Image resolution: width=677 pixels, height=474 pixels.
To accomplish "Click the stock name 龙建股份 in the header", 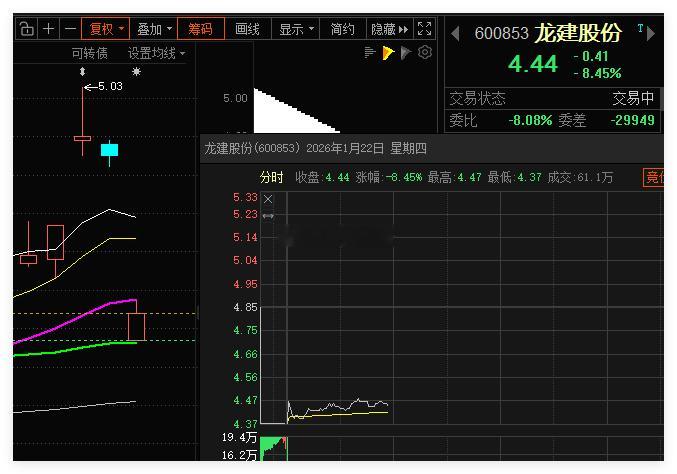I will 578,32.
